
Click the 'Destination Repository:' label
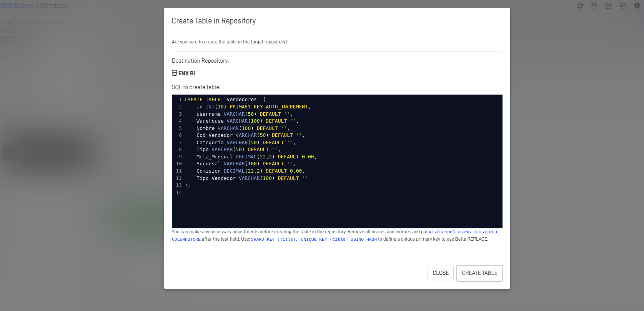pos(200,61)
